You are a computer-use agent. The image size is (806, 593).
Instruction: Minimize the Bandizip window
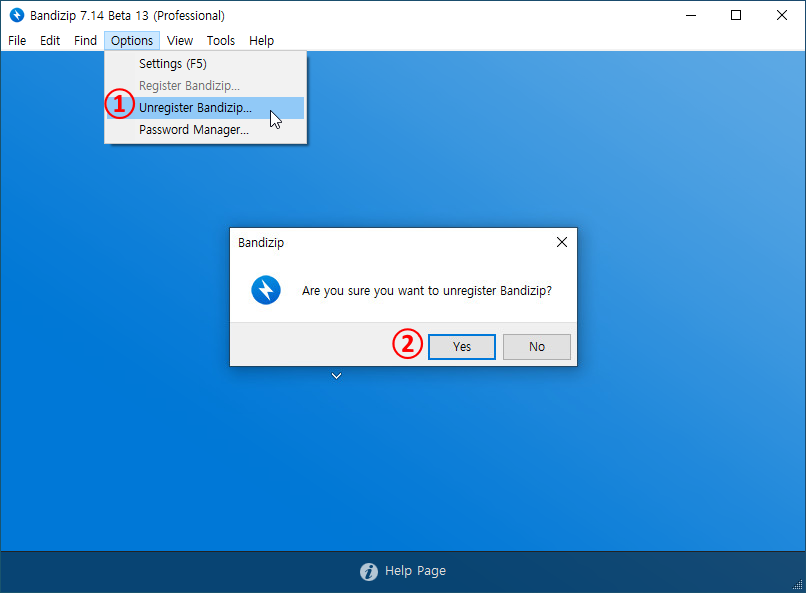tap(690, 15)
